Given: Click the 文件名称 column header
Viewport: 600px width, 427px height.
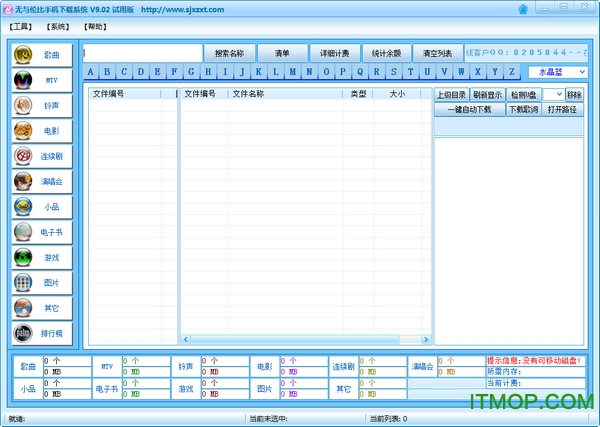Looking at the screenshot, I should pos(248,94).
